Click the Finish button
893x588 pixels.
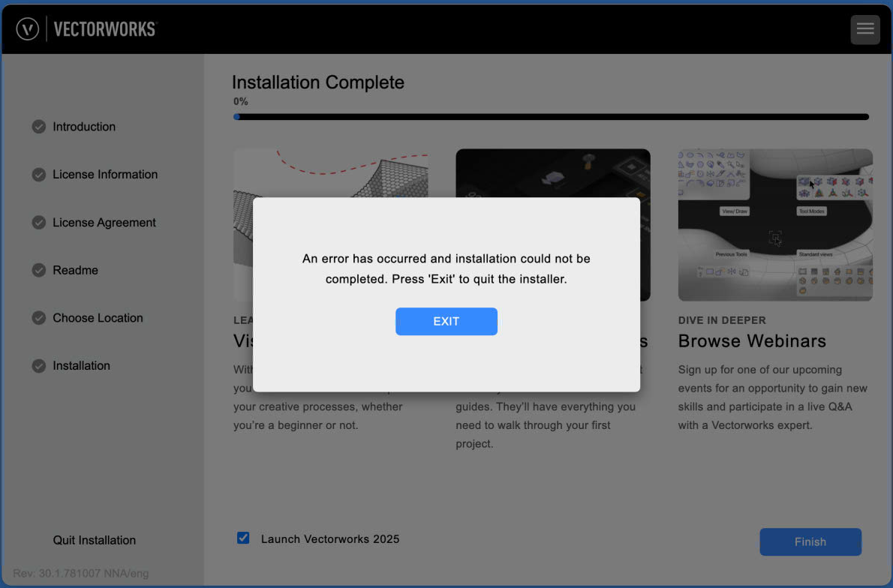coord(810,541)
